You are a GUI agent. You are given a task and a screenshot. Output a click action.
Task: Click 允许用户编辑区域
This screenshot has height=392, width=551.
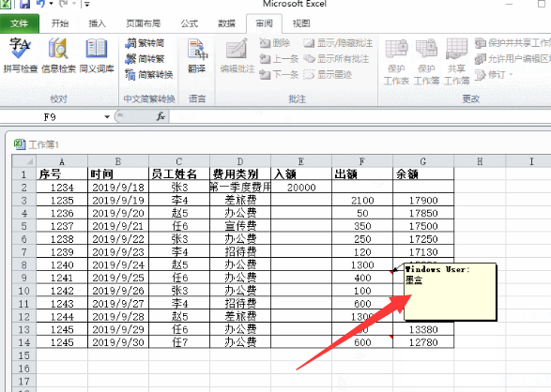[x=513, y=58]
